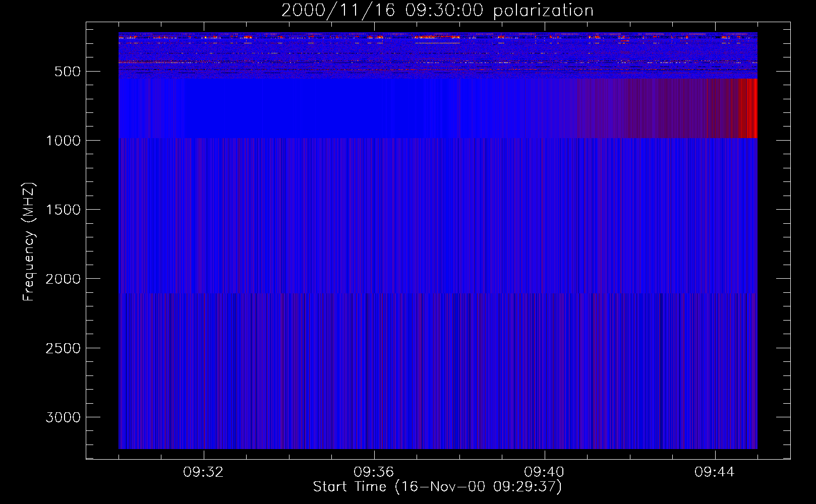
Task: Click the 1000 frequency tick label
Action: click(x=63, y=141)
